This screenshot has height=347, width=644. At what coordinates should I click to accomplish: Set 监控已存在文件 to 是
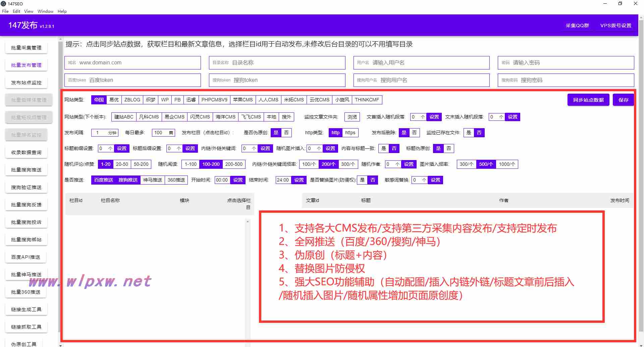pyautogui.click(x=469, y=133)
